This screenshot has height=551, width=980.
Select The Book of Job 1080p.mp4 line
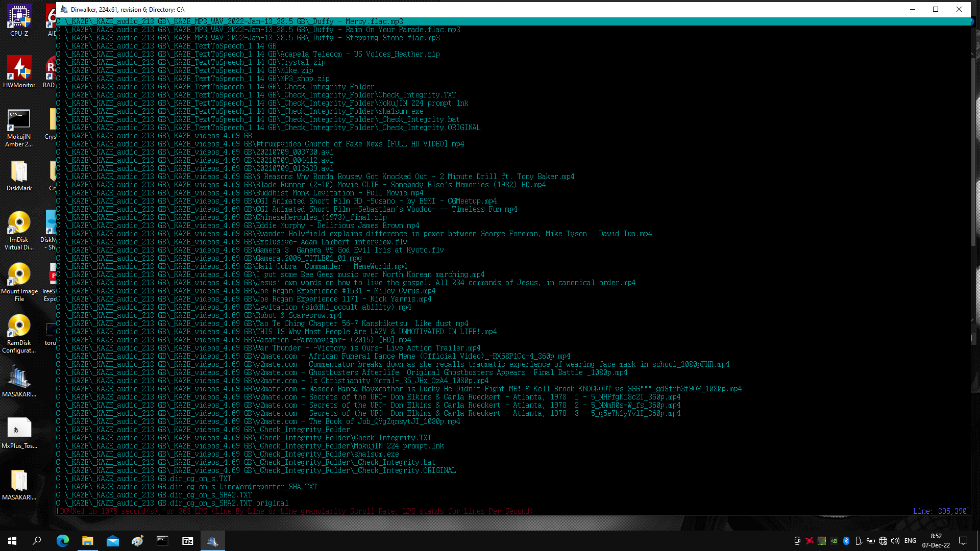pos(258,421)
